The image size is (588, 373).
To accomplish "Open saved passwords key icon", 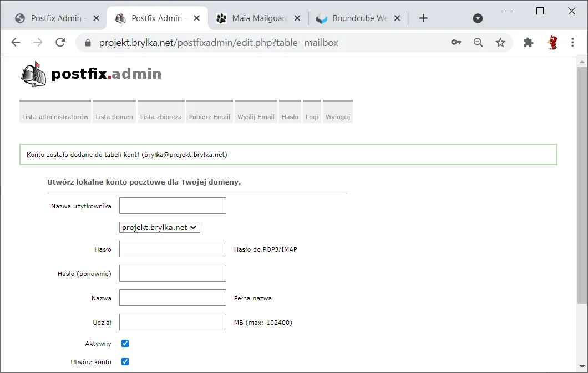I will (x=456, y=42).
